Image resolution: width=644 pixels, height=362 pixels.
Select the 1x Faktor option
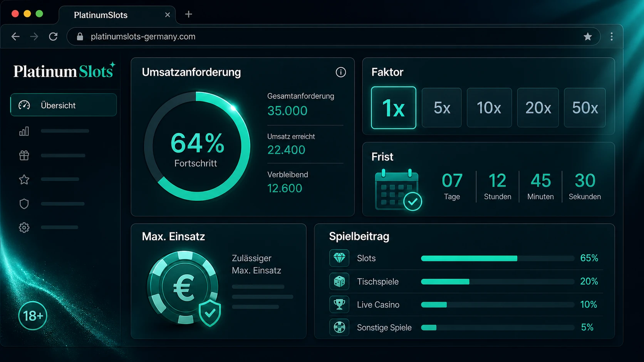click(393, 108)
